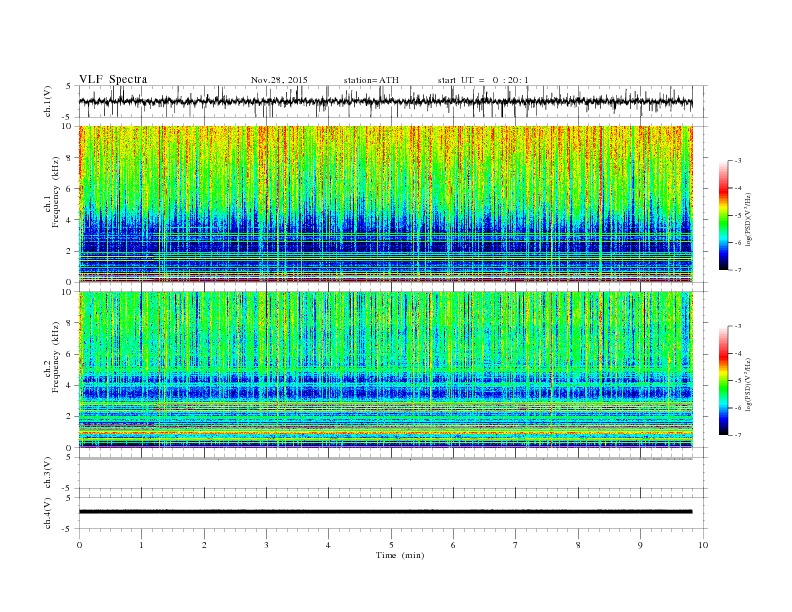
Task: Click the '-3' value on ch.1 color bar
Action: click(737, 161)
